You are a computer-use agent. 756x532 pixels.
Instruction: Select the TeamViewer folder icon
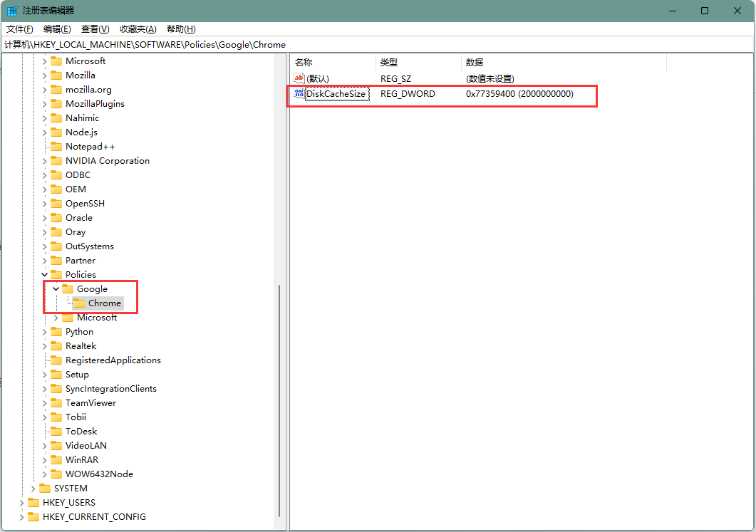(56, 403)
